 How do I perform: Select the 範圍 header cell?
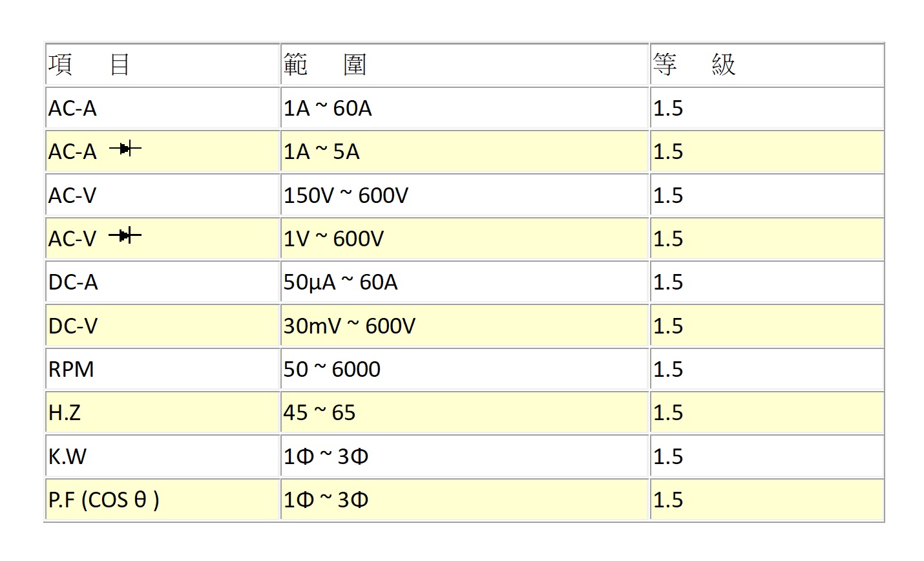click(465, 65)
